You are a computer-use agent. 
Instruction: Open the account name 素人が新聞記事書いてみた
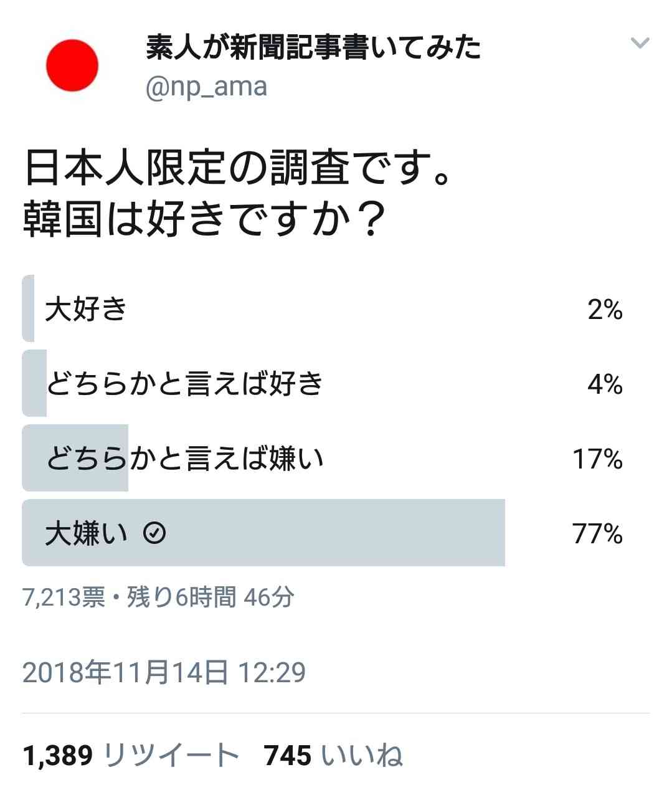(314, 48)
